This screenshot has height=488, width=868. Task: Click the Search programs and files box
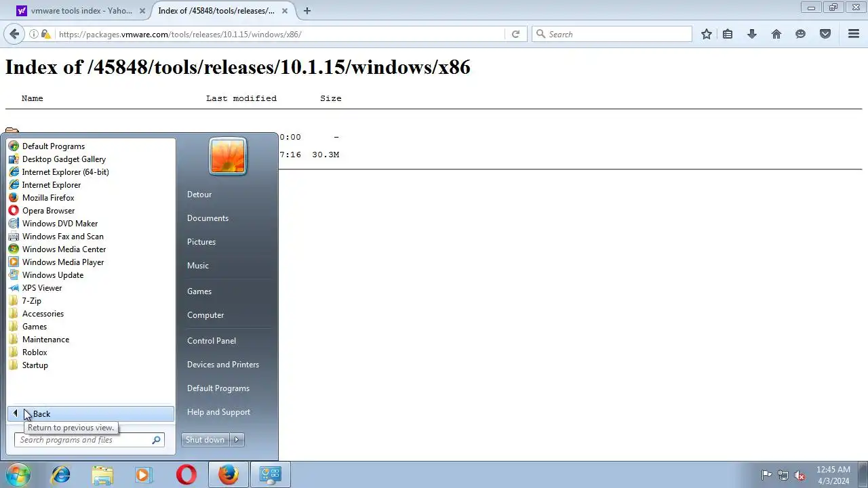click(89, 440)
